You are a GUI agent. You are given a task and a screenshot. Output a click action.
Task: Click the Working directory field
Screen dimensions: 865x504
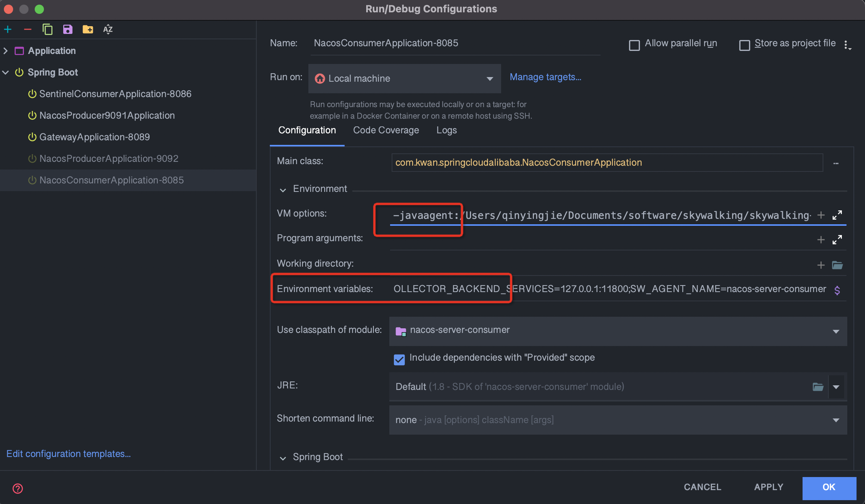(x=601, y=265)
